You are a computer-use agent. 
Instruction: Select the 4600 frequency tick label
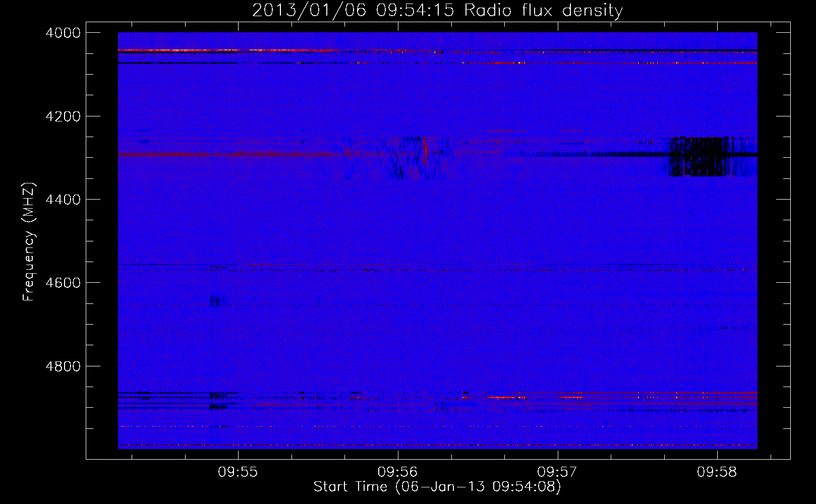[63, 283]
